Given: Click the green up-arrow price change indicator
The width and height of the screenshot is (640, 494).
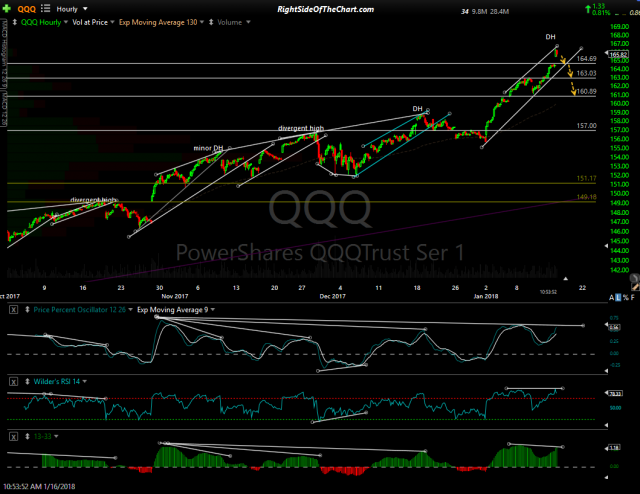Looking at the screenshot, I should click(588, 8).
